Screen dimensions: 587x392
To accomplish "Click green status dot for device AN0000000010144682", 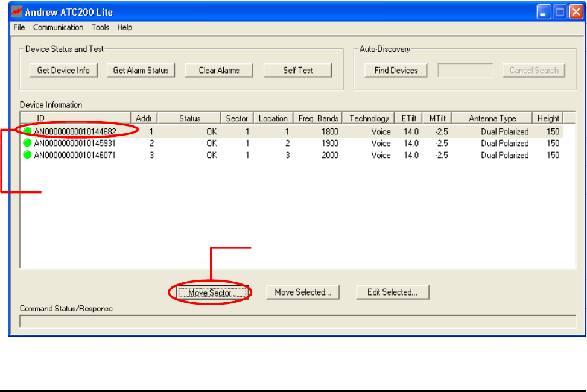I will [x=27, y=131].
